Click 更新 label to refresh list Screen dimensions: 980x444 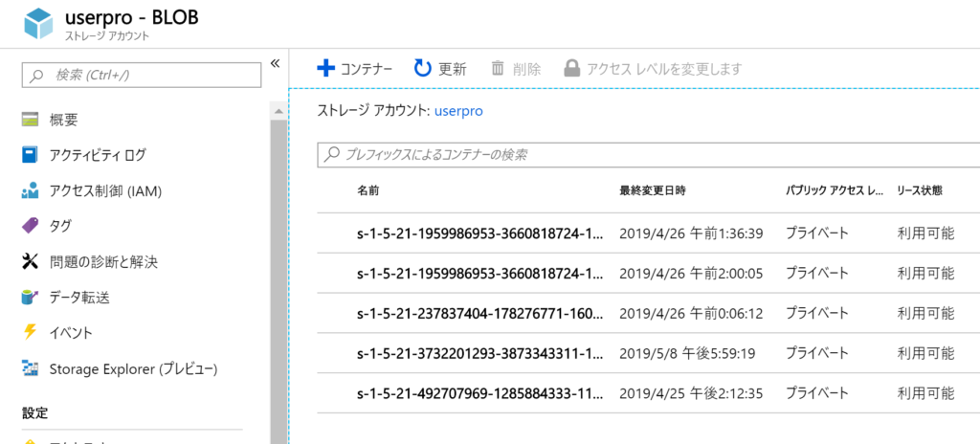click(x=452, y=69)
